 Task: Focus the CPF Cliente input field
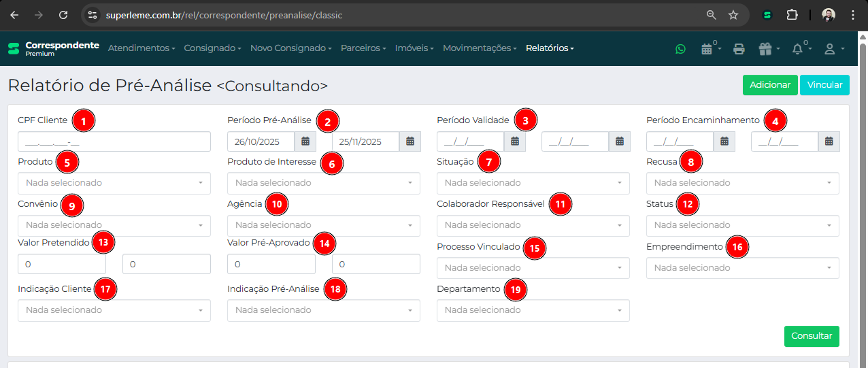[114, 141]
